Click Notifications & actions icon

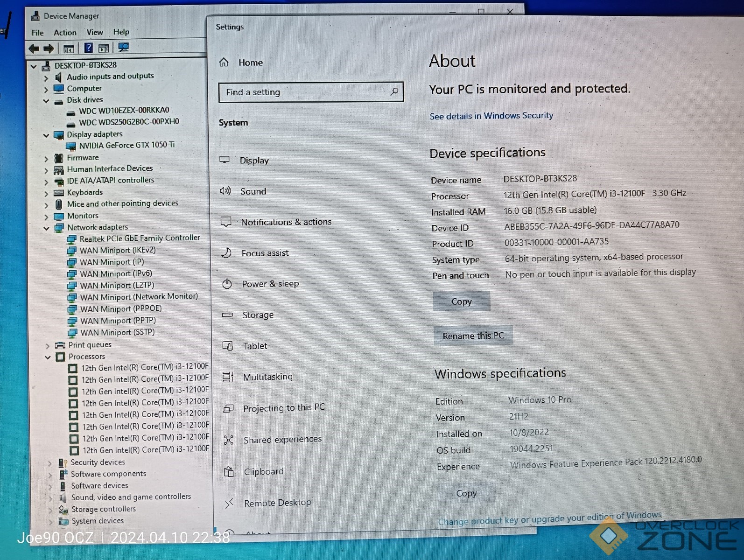[x=226, y=222]
